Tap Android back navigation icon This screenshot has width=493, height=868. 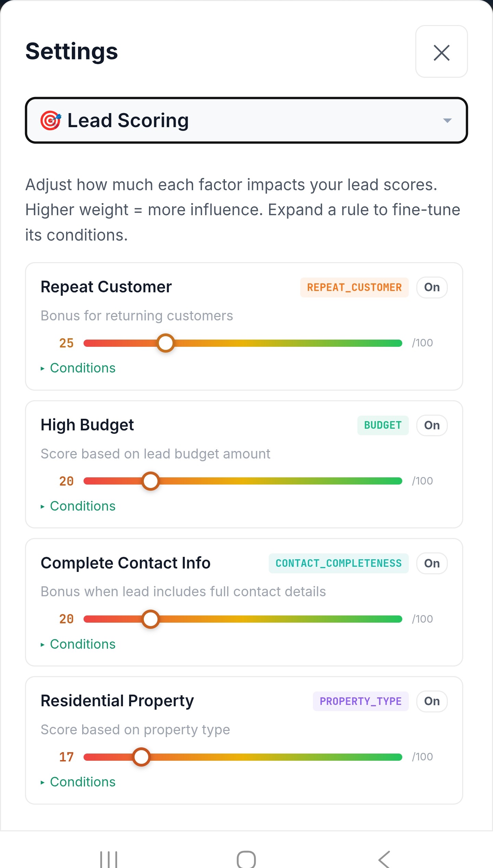384,859
